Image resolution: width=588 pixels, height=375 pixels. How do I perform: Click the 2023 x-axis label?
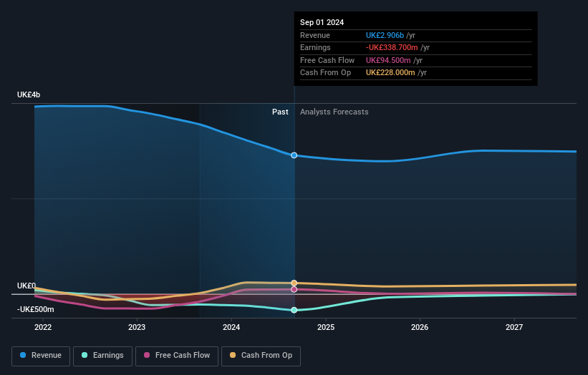tap(137, 327)
